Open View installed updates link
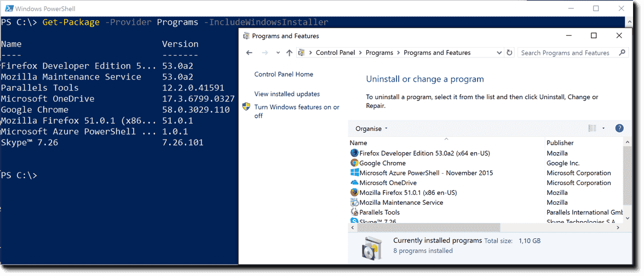Viewport: 644px width, 276px height. 287,94
